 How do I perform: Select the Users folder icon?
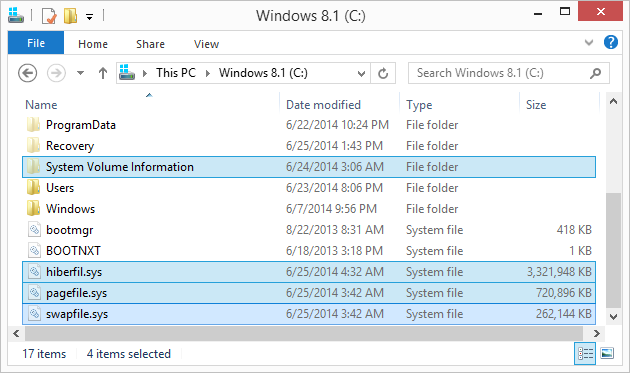click(x=34, y=187)
